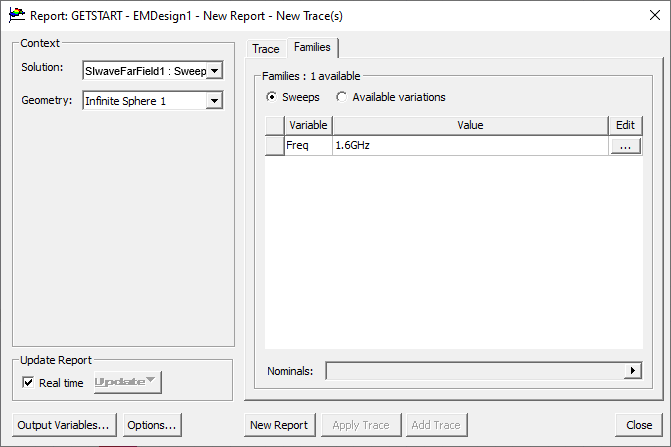Click the 1.6GHz value cell
The height and width of the screenshot is (447, 671).
[x=470, y=145]
